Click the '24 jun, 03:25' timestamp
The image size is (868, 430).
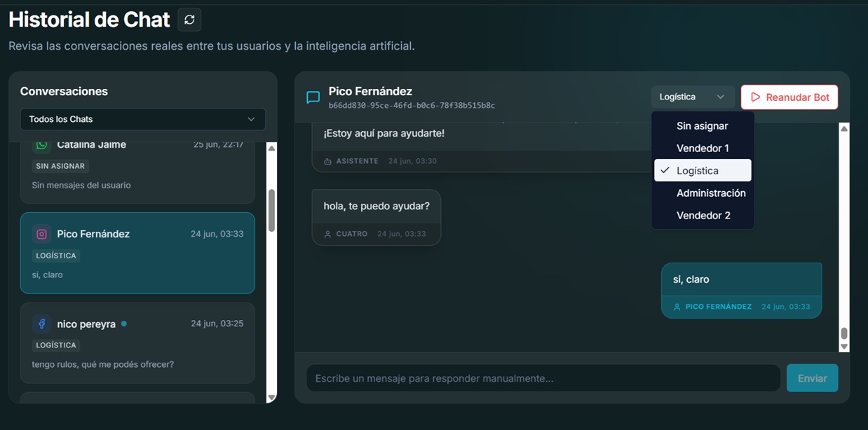click(217, 324)
